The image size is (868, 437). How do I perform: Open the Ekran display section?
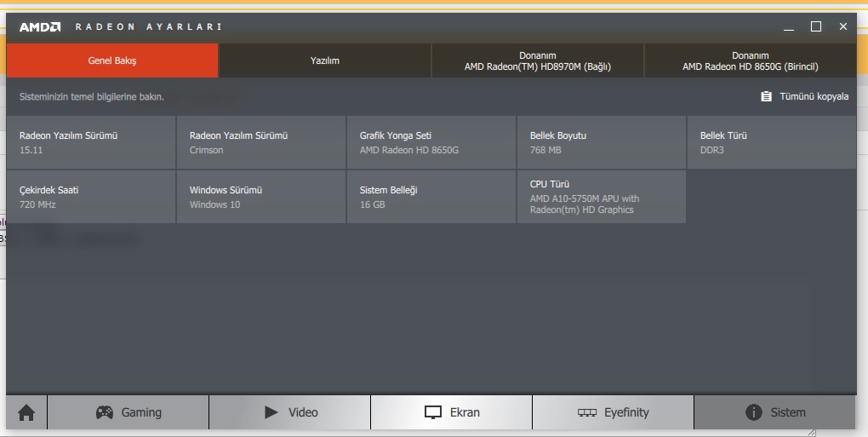pyautogui.click(x=452, y=412)
